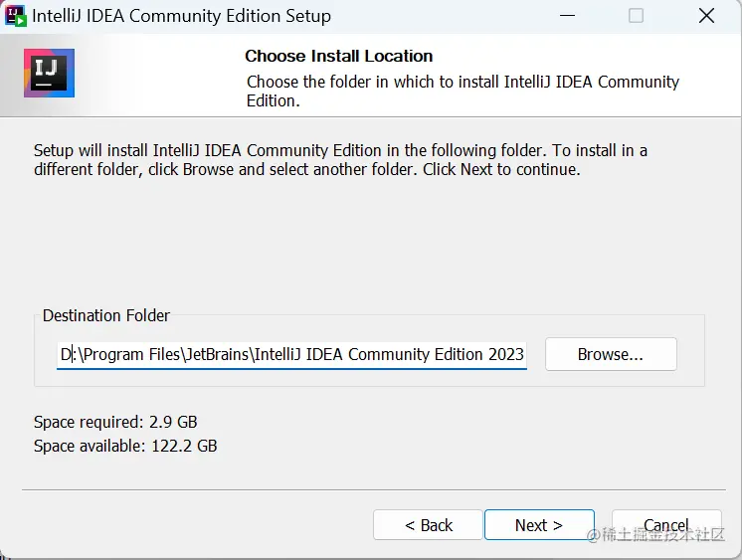Click the IntelliJ IDEA IJ logo
Viewport: 742px width, 560px height.
click(49, 73)
